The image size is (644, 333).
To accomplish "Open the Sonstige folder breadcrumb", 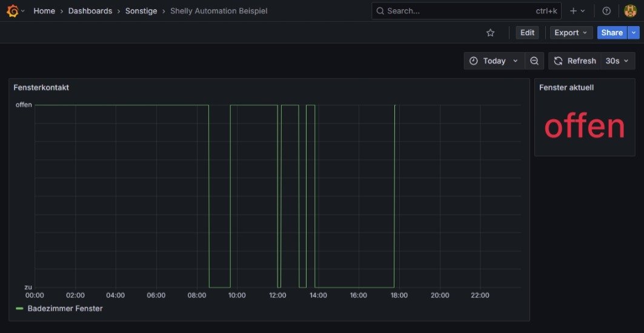I will 140,11.
